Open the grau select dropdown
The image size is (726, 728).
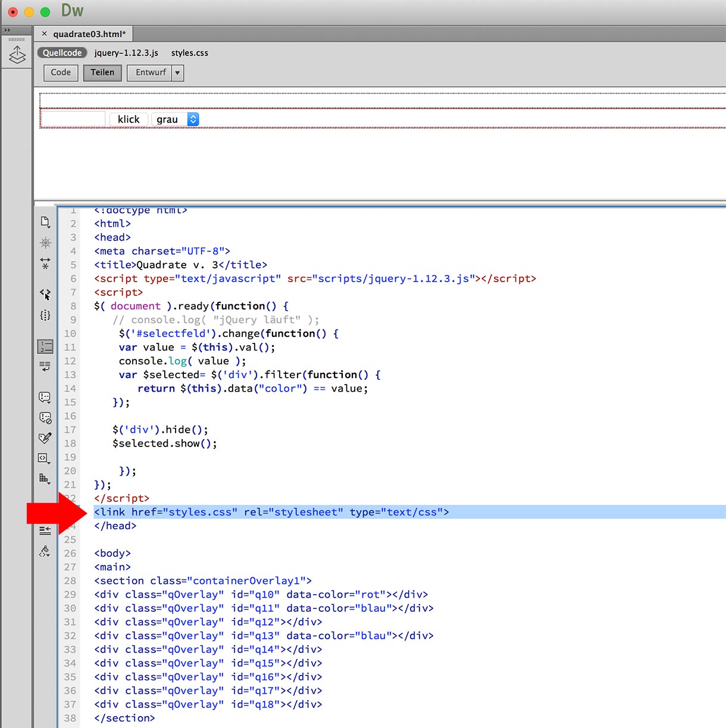175,120
